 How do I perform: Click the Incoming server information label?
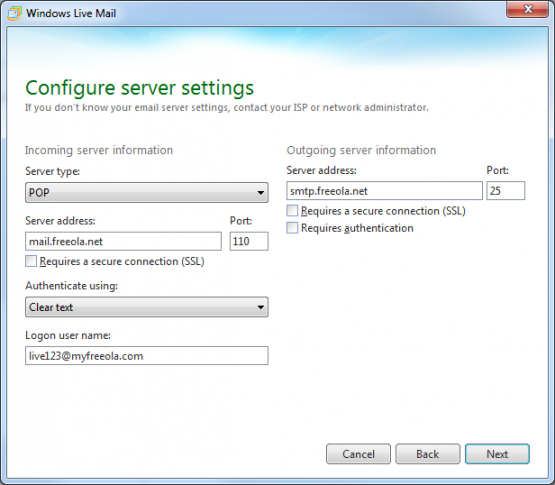99,150
